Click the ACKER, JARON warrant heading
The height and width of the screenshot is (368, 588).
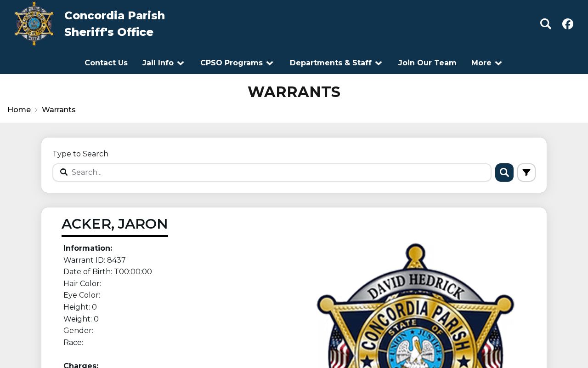tap(115, 224)
